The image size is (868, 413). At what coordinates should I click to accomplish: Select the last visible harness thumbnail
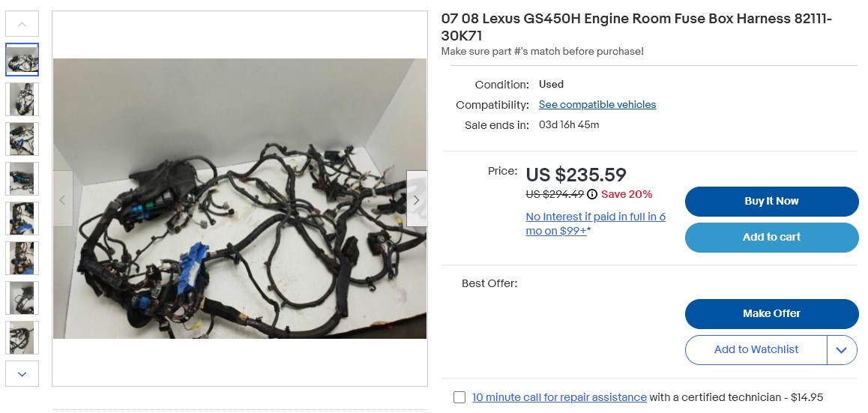tap(22, 338)
